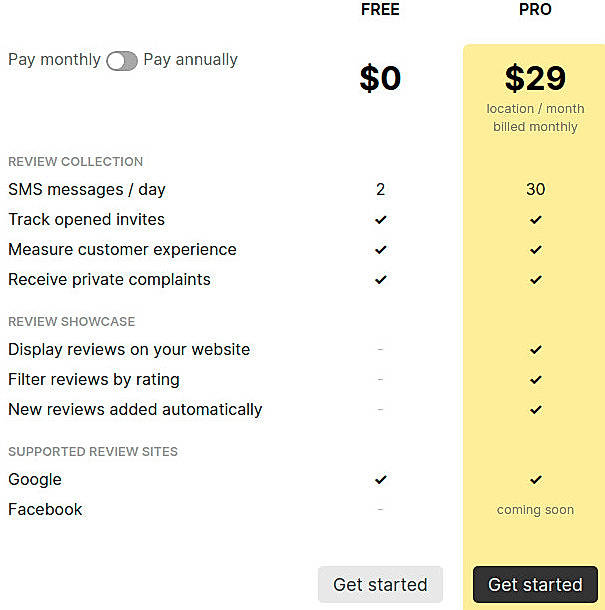Image resolution: width=605 pixels, height=610 pixels.
Task: Click the PRO plan column header
Action: click(535, 10)
